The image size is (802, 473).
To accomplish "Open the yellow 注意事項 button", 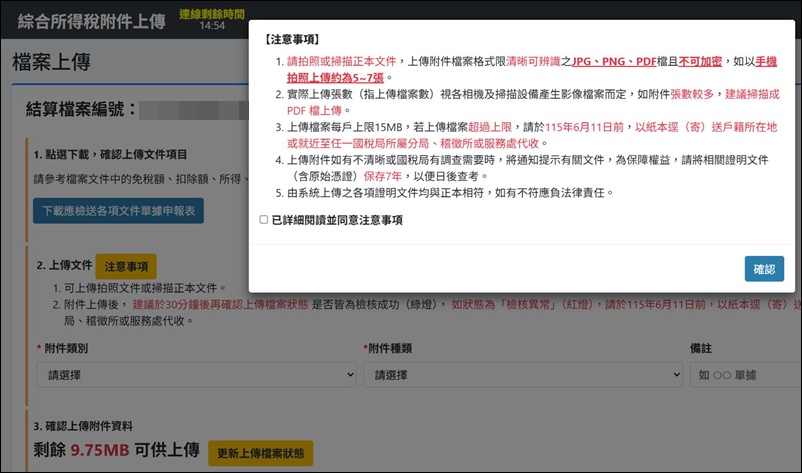I will 126,266.
